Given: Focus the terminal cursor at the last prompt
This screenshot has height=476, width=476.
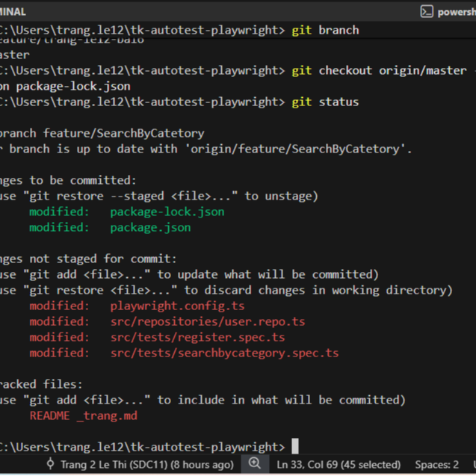Looking at the screenshot, I should 295,447.
